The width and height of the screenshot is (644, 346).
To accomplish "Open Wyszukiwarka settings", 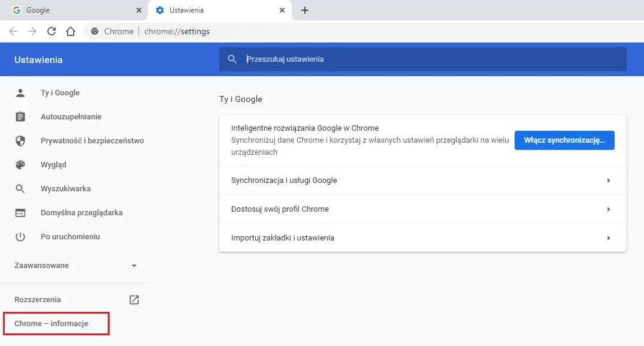I will pyautogui.click(x=66, y=189).
